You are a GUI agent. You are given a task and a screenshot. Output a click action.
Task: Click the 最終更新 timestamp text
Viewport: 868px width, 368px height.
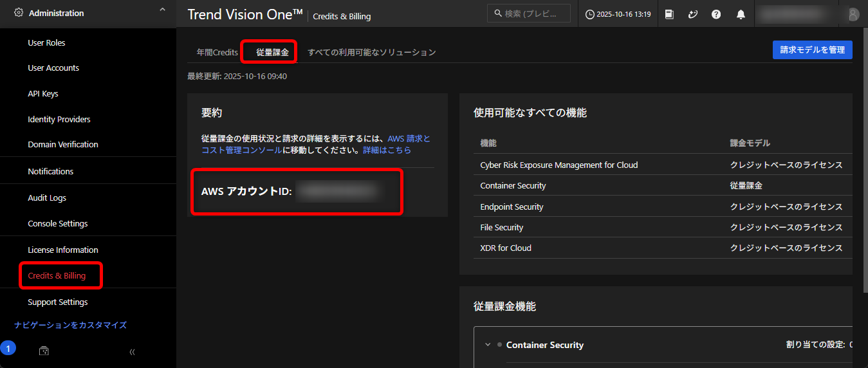coord(237,76)
